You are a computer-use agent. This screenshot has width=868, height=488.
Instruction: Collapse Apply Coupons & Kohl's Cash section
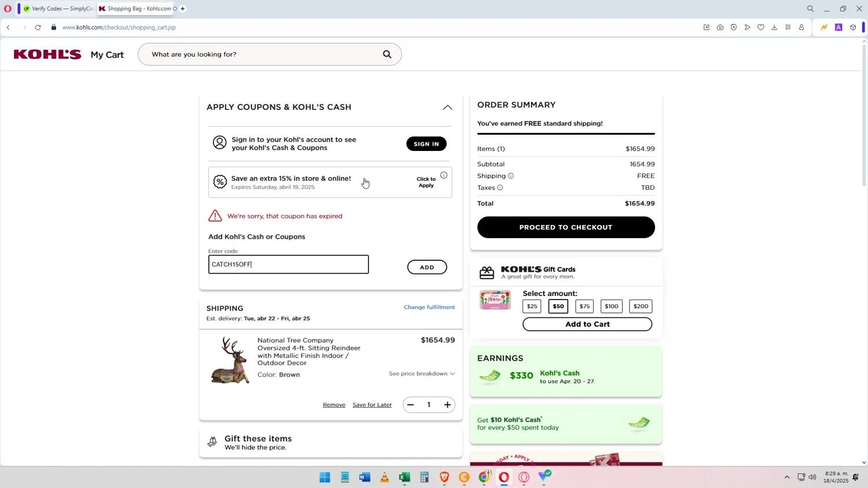coord(447,108)
